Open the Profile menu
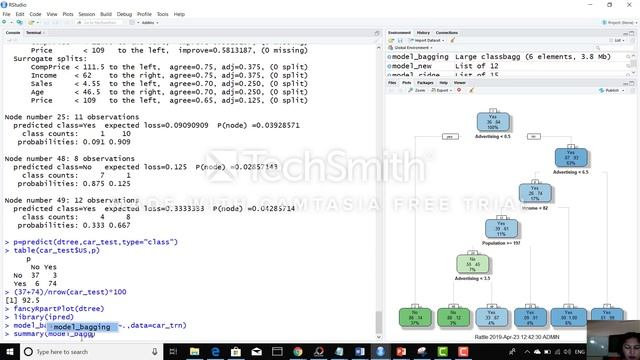Viewport: 640px width, 360px height. (x=144, y=14)
